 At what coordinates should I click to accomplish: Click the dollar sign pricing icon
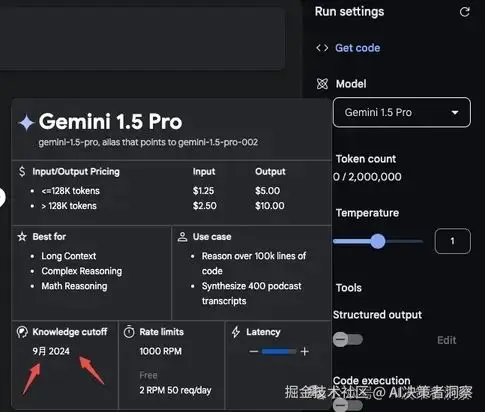22,172
